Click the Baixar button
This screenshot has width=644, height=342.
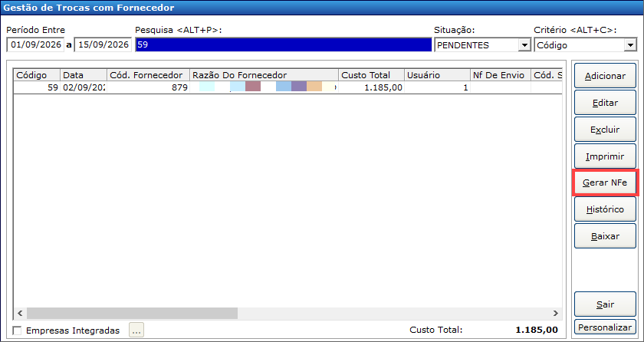[605, 236]
